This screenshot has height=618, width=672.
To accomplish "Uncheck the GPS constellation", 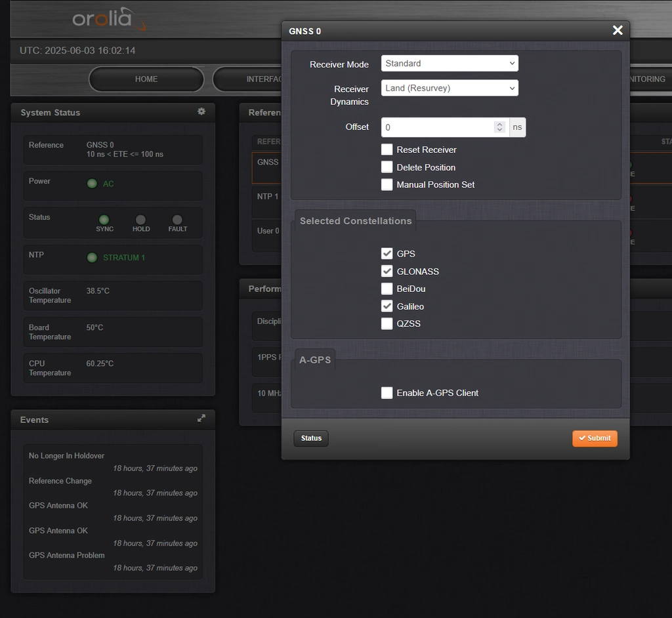I will (x=387, y=254).
